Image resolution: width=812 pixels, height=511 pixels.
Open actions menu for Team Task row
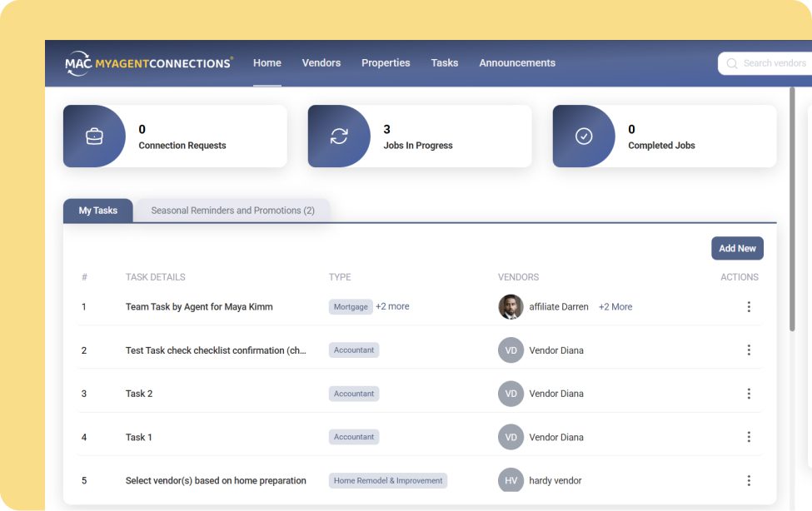749,307
